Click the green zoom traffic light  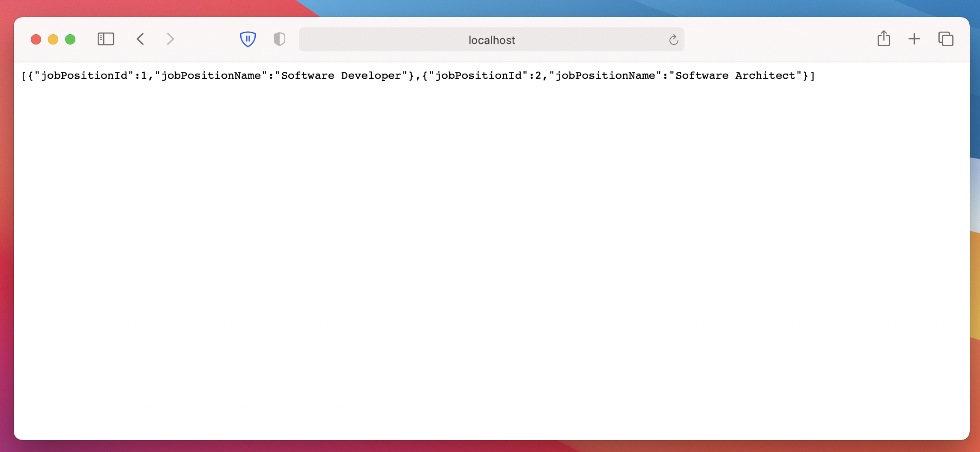pos(70,39)
